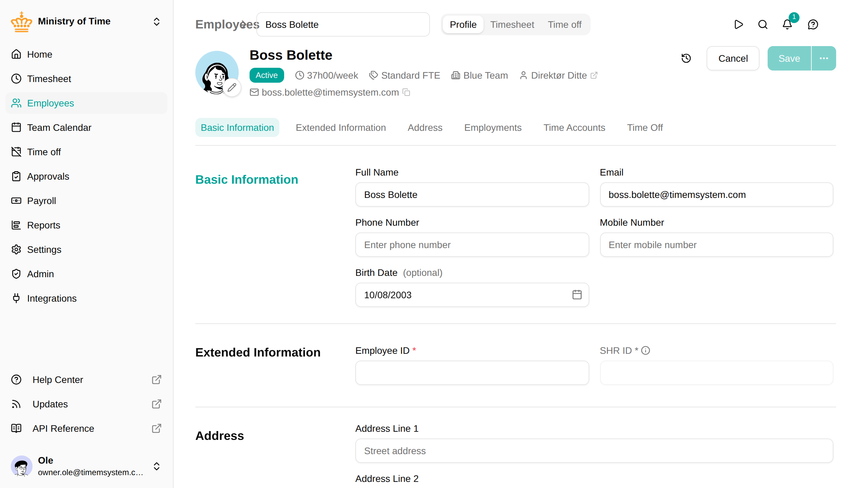The width and height of the screenshot is (868, 488).
Task: Click the Active status badge
Action: tap(267, 75)
